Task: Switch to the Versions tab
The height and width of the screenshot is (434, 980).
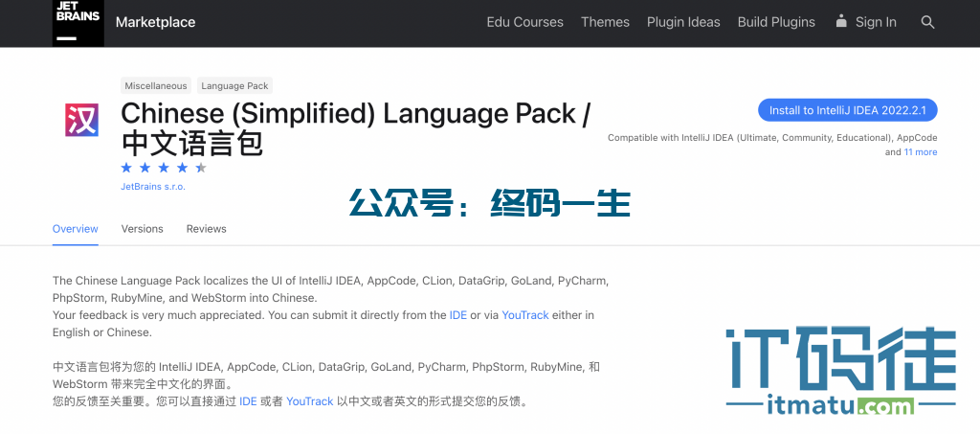Action: (x=142, y=229)
